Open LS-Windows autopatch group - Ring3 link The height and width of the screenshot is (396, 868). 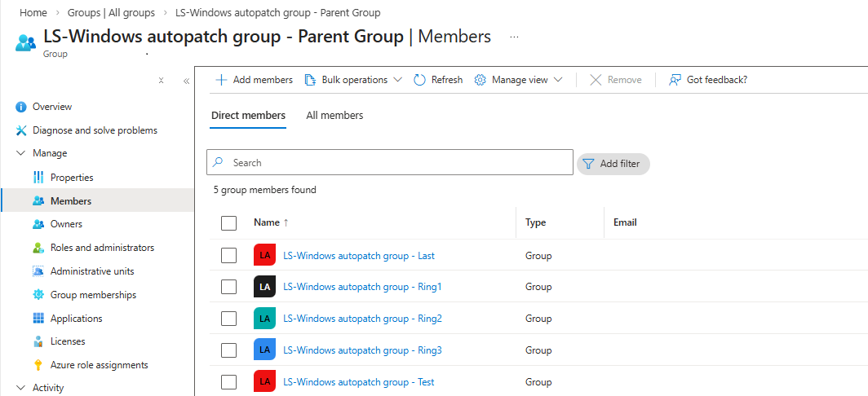pos(362,350)
